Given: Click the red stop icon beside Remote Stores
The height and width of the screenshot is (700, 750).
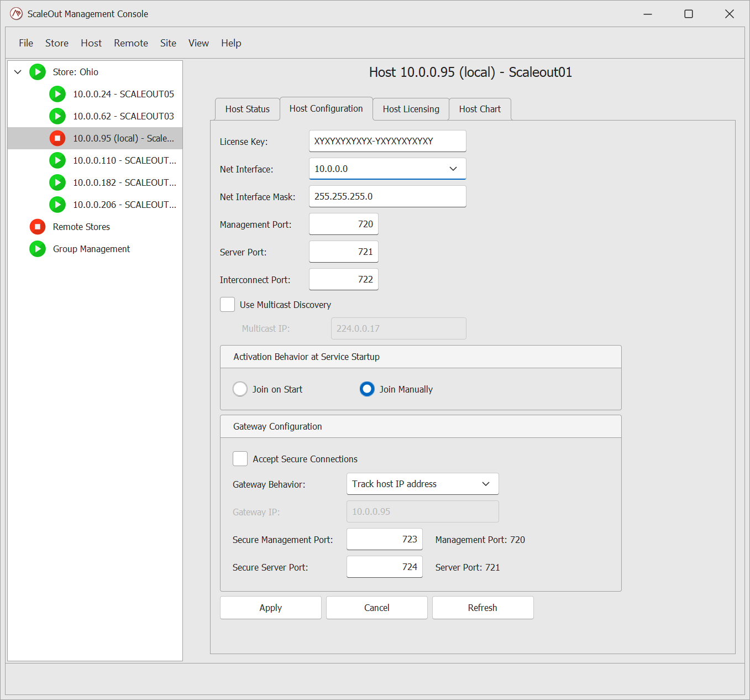Looking at the screenshot, I should point(38,227).
